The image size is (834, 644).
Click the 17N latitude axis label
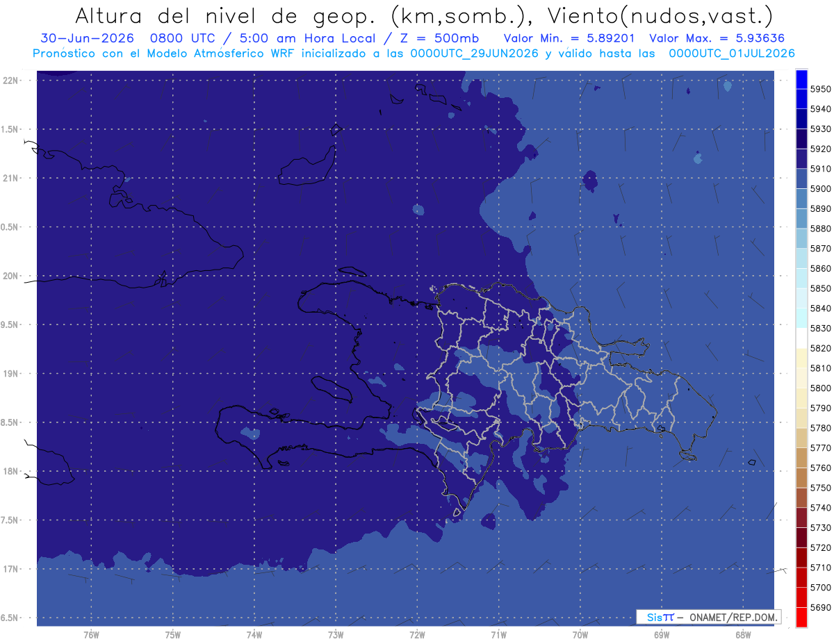tap(11, 569)
